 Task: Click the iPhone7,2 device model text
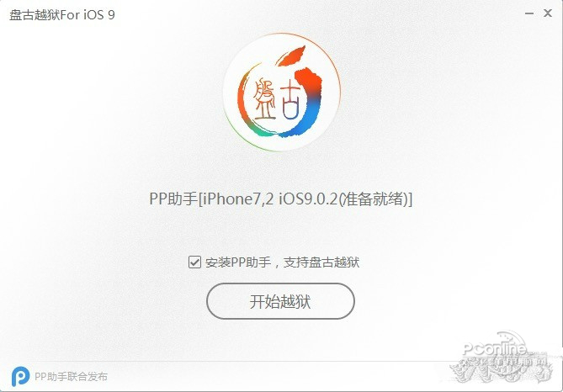pos(237,199)
